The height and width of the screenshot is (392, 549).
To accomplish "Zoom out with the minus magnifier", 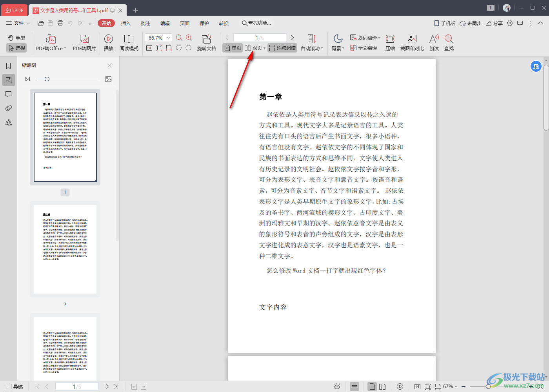I will point(179,38).
